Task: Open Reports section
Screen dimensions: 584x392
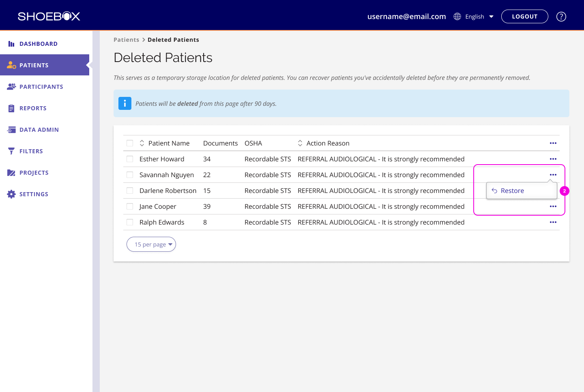Action: tap(33, 108)
